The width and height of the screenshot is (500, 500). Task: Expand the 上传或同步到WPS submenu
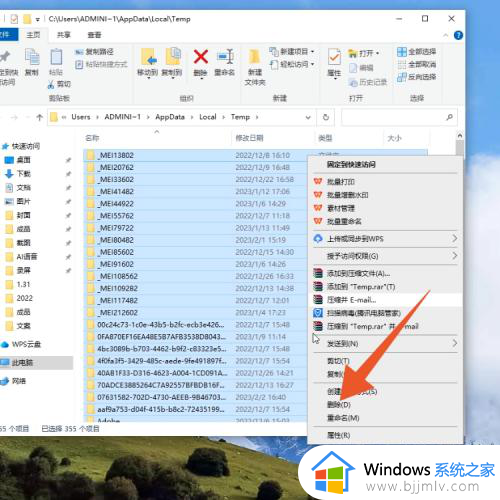[x=454, y=239]
